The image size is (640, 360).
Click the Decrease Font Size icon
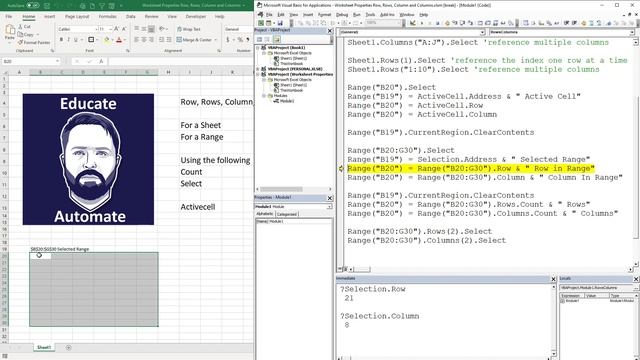click(x=124, y=29)
